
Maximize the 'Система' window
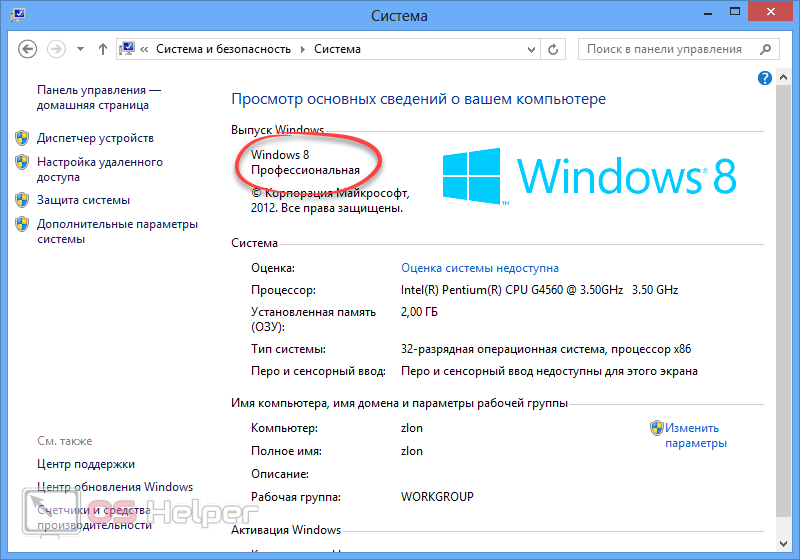pos(735,12)
